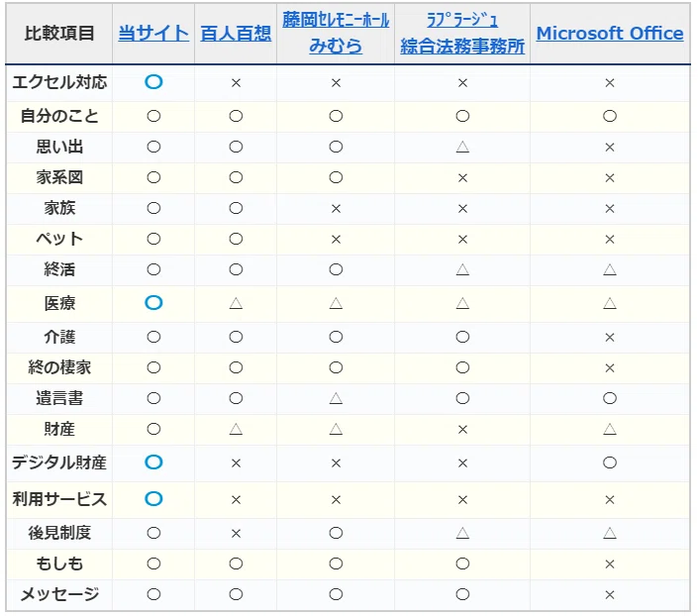The height and width of the screenshot is (616, 698).
Task: Open 藤岡セレモニーホールみむら link
Action: coord(336,33)
